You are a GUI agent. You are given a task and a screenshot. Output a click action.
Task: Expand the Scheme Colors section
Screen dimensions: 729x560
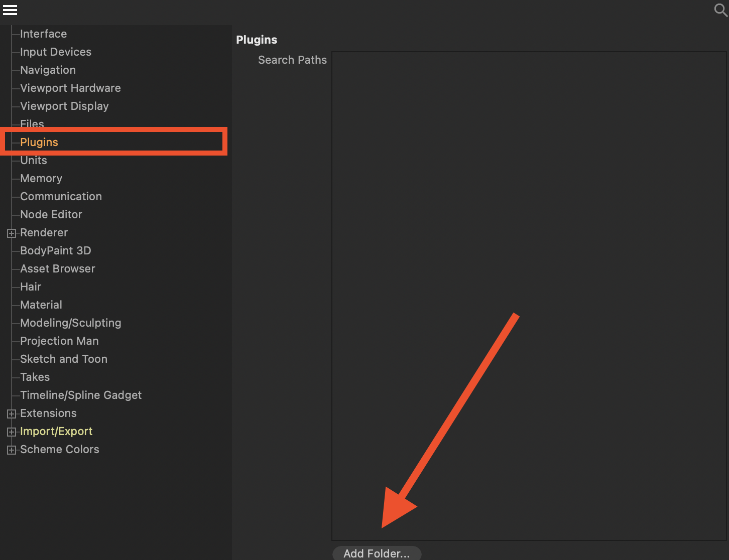(x=11, y=450)
